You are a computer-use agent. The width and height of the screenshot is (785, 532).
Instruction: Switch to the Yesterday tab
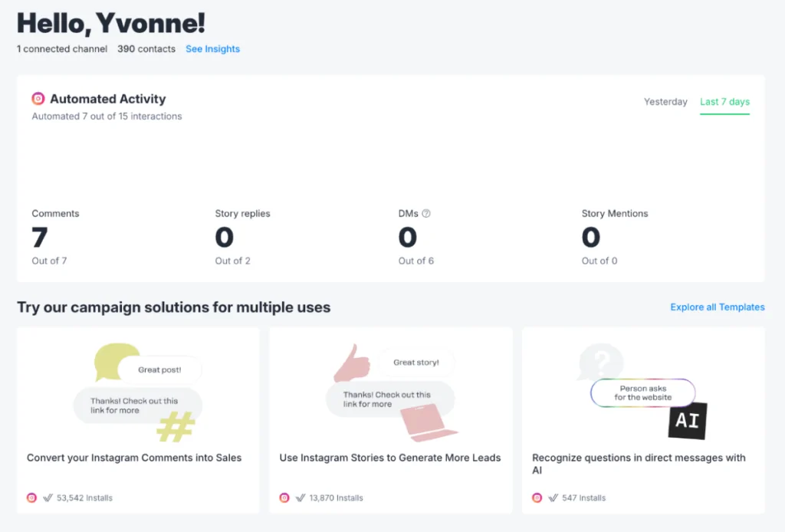(x=665, y=102)
